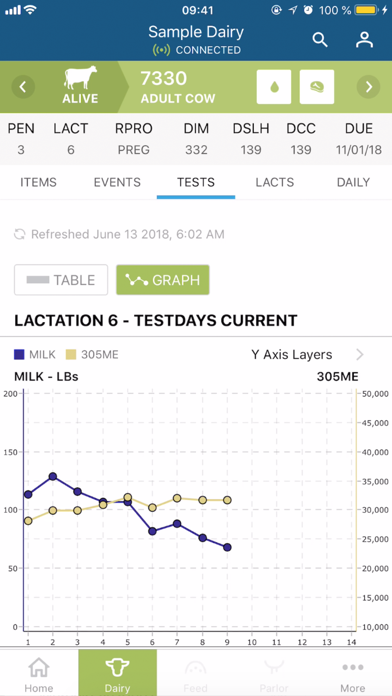The height and width of the screenshot is (696, 392).
Task: Select the TESTS tab
Action: 196,182
